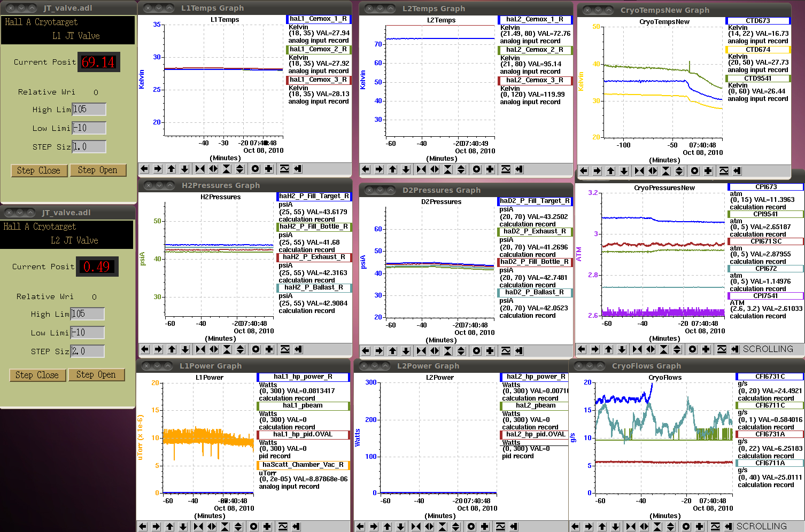
Task: Pan up in the L2Temps Graph toolbar
Action: click(392, 169)
